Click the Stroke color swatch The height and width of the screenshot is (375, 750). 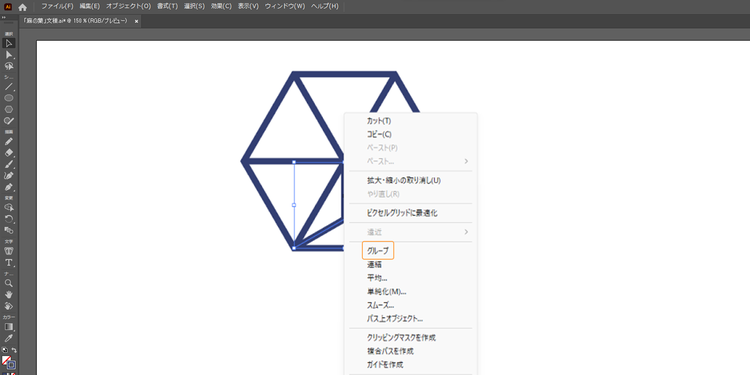pyautogui.click(x=11, y=365)
